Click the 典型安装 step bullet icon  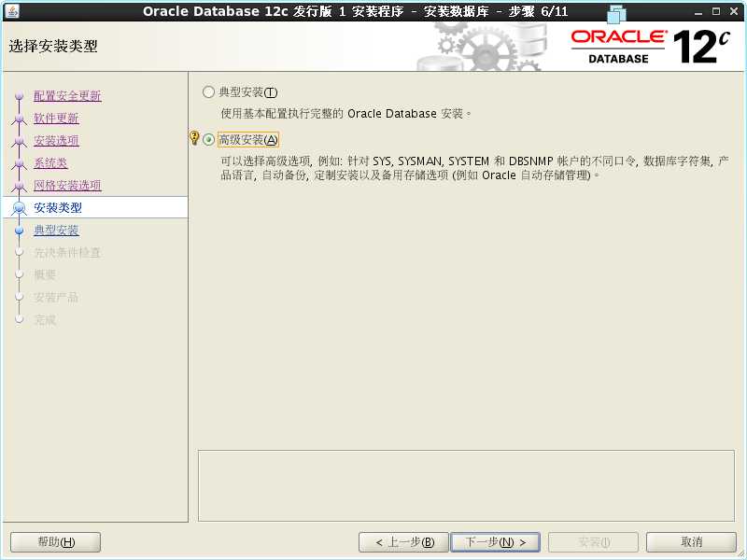pos(19,230)
